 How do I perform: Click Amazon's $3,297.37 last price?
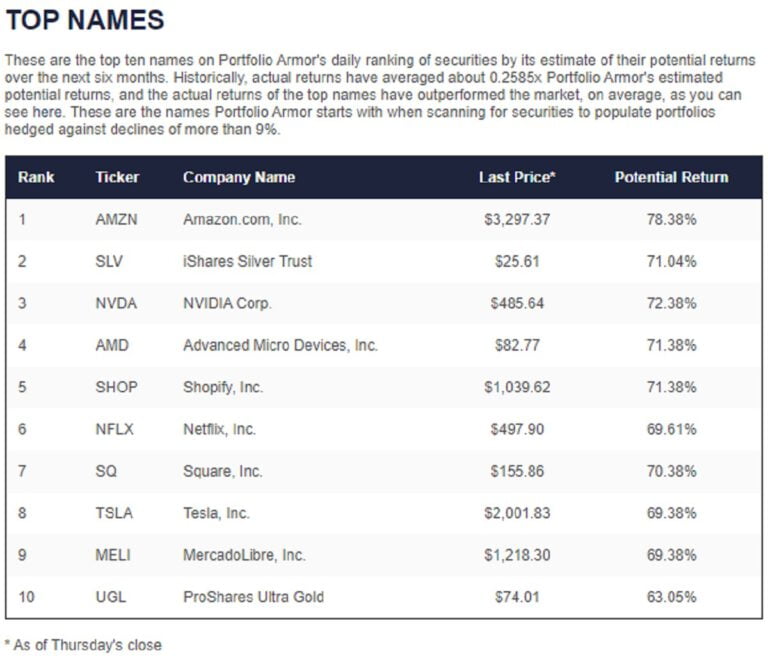point(517,219)
